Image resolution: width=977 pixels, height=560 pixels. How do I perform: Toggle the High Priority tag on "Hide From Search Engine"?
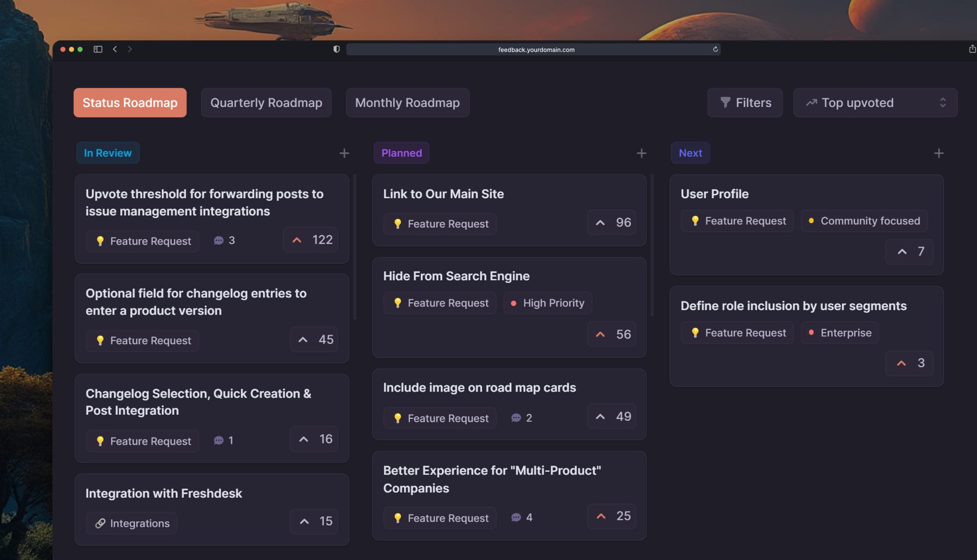coord(547,303)
